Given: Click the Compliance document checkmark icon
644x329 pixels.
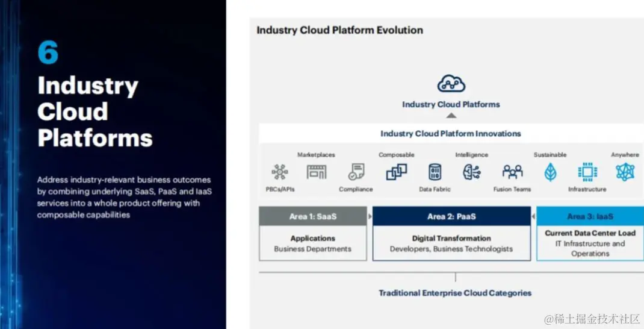Looking at the screenshot, I should click(356, 172).
